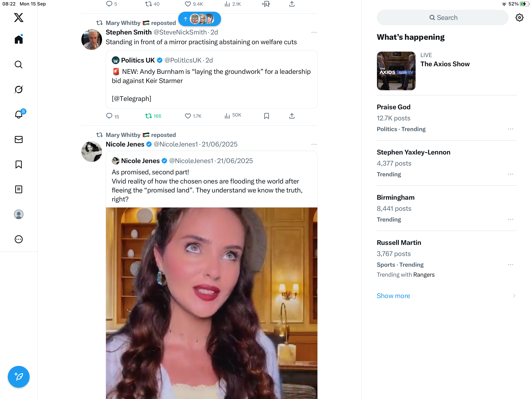Open the Lists icon in sidebar
The height and width of the screenshot is (399, 532).
(18, 190)
